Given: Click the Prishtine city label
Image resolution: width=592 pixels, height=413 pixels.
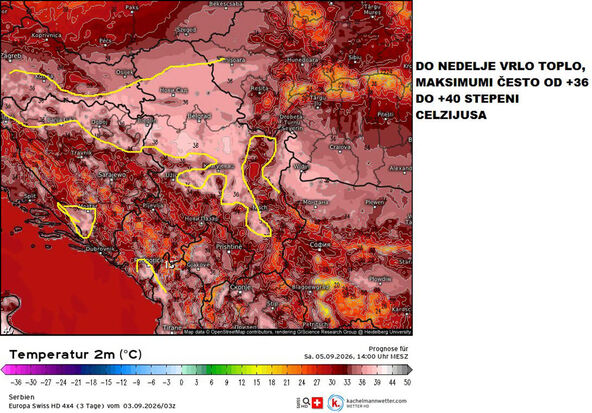Looking at the screenshot, I should (x=229, y=247).
